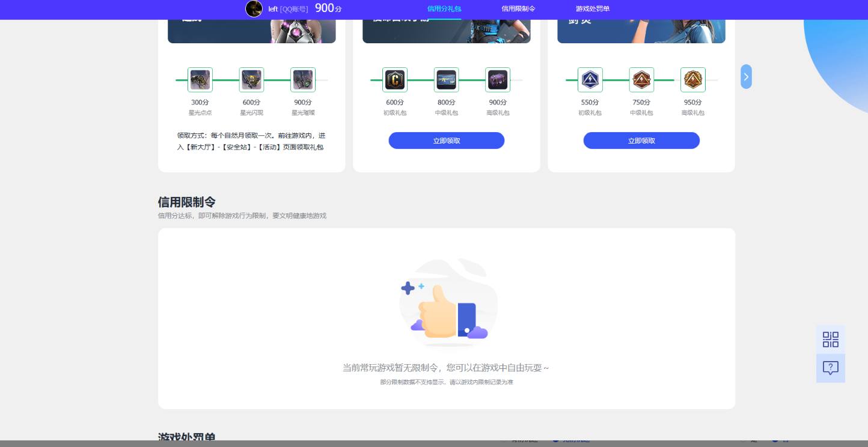Click the 领取方式 instructions text
This screenshot has height=447, width=868.
coord(251,141)
